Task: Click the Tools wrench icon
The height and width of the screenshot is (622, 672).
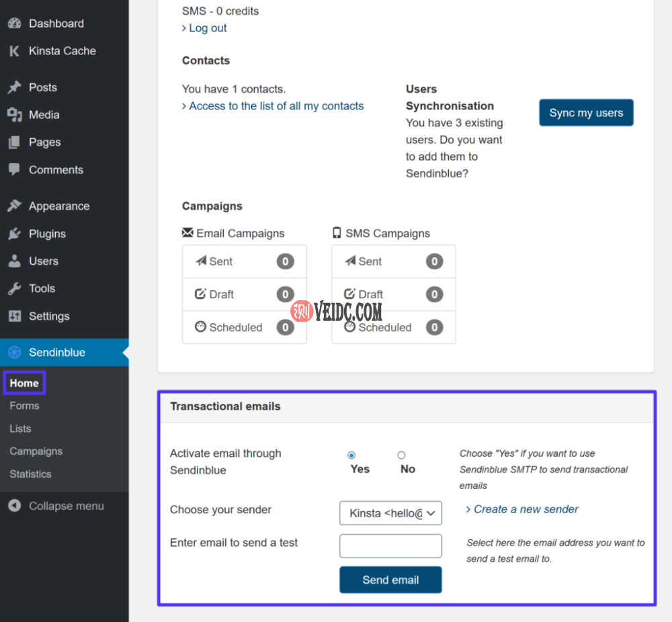Action: point(14,289)
